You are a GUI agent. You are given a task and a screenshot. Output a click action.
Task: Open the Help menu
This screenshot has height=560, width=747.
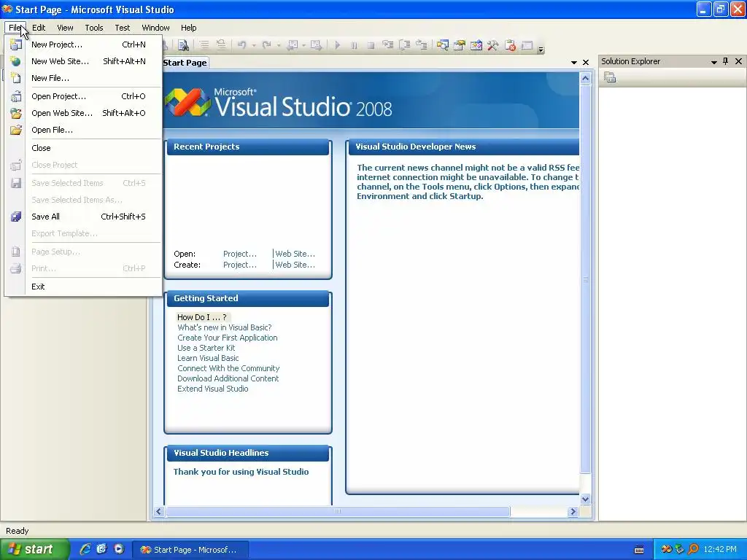coord(189,28)
